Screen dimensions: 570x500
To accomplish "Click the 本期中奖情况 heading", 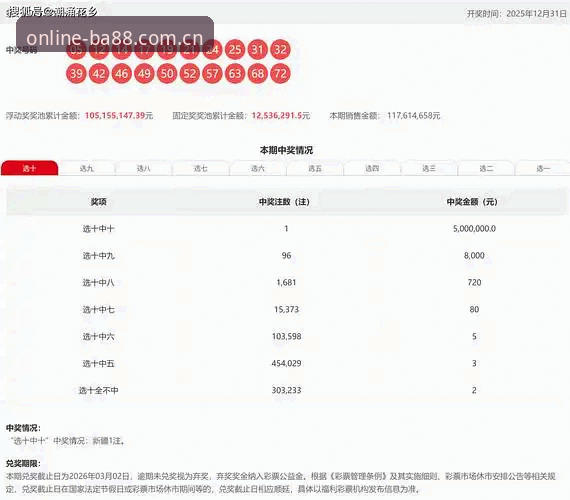I will tap(286, 150).
